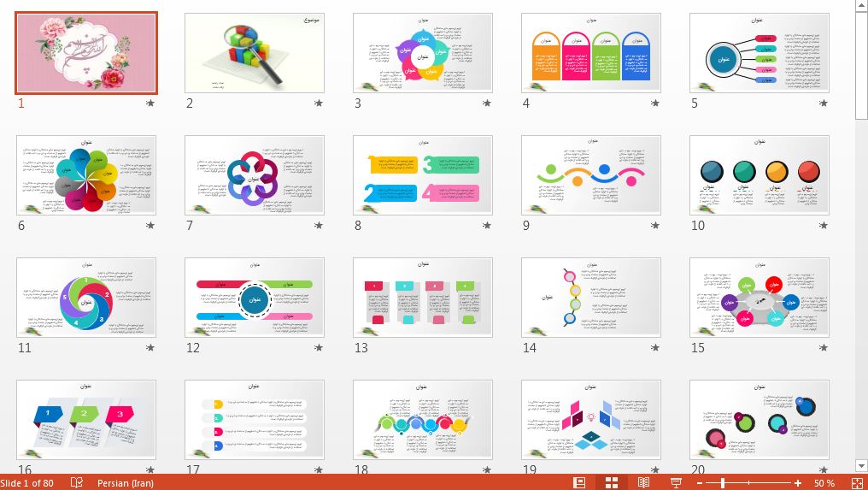The width and height of the screenshot is (868, 490).
Task: Click the Slide Sorter view icon
Action: click(x=612, y=483)
